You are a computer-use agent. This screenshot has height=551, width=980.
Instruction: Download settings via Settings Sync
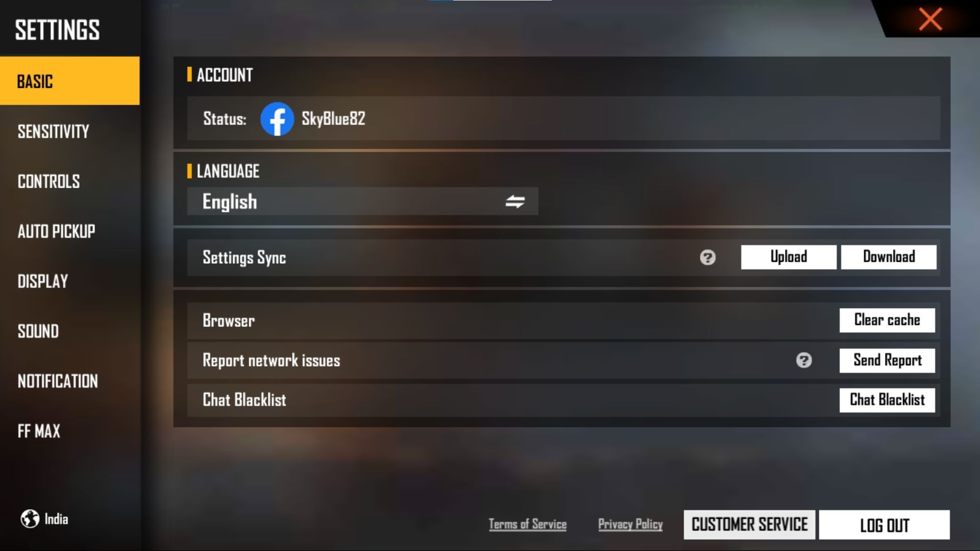889,256
